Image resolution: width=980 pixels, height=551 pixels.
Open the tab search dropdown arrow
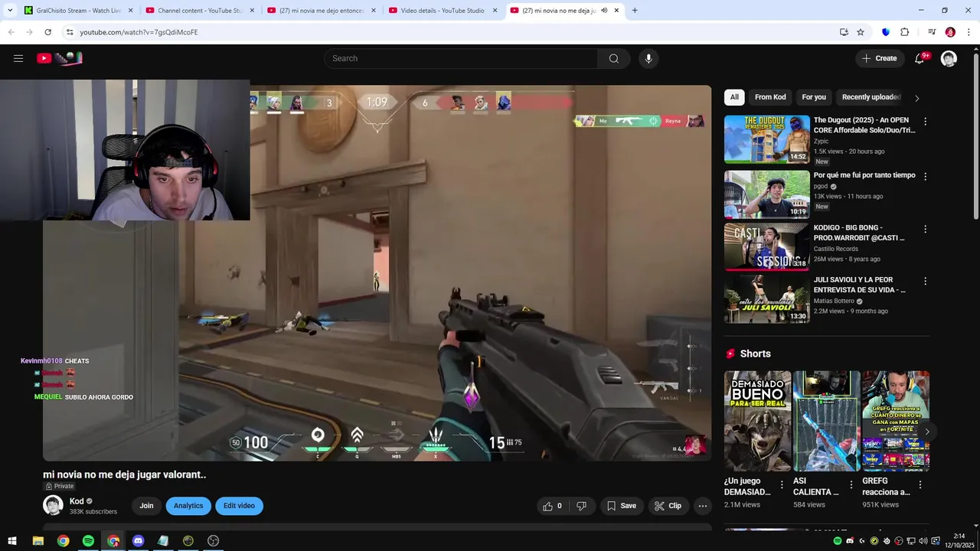coord(10,11)
